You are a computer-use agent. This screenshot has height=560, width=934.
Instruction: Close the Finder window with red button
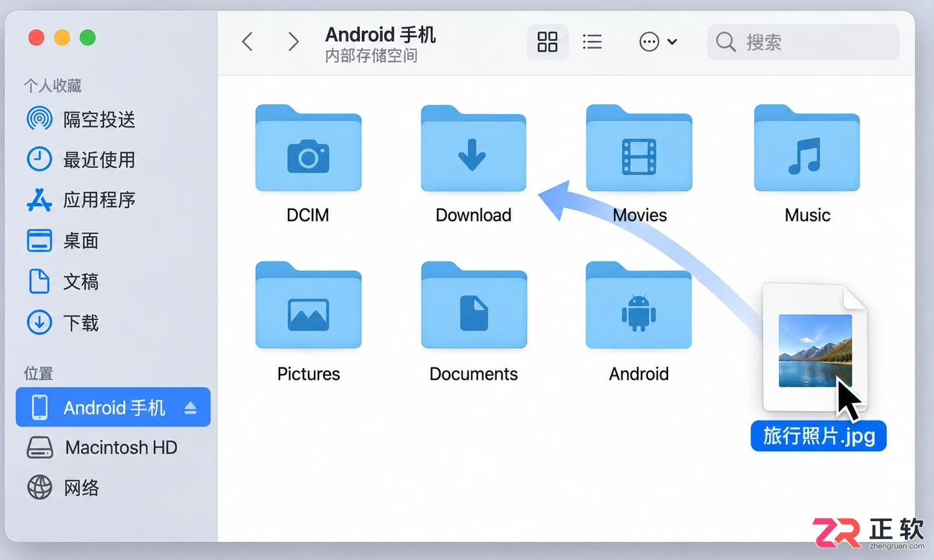point(36,38)
